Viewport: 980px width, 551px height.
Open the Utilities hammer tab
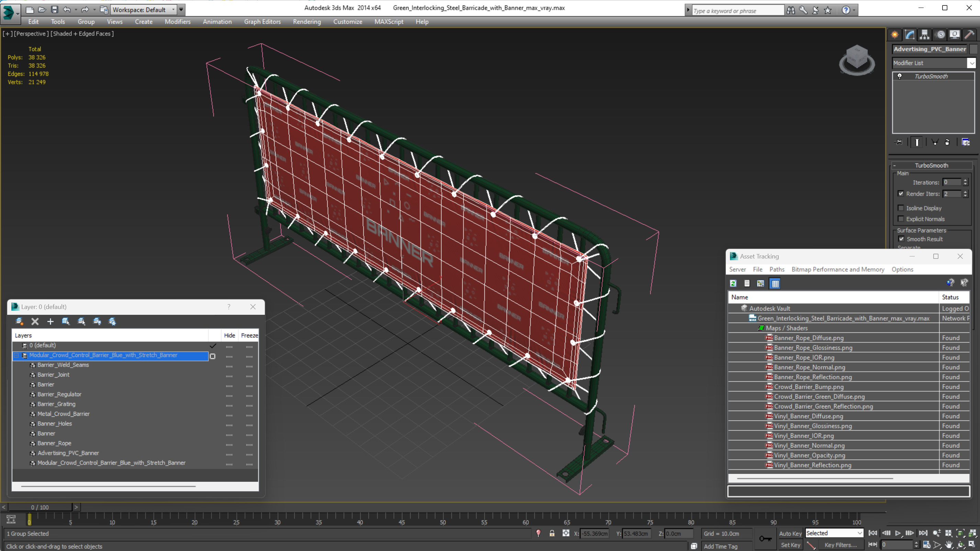(x=969, y=35)
